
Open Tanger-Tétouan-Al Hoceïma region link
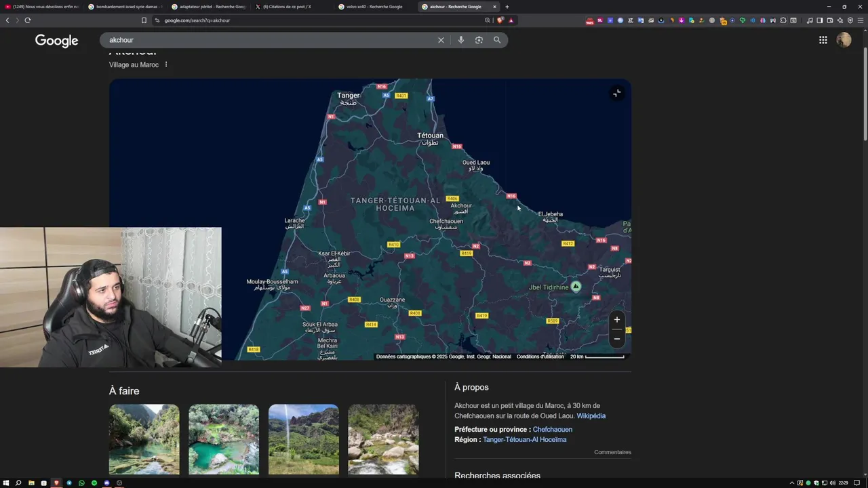524,440
